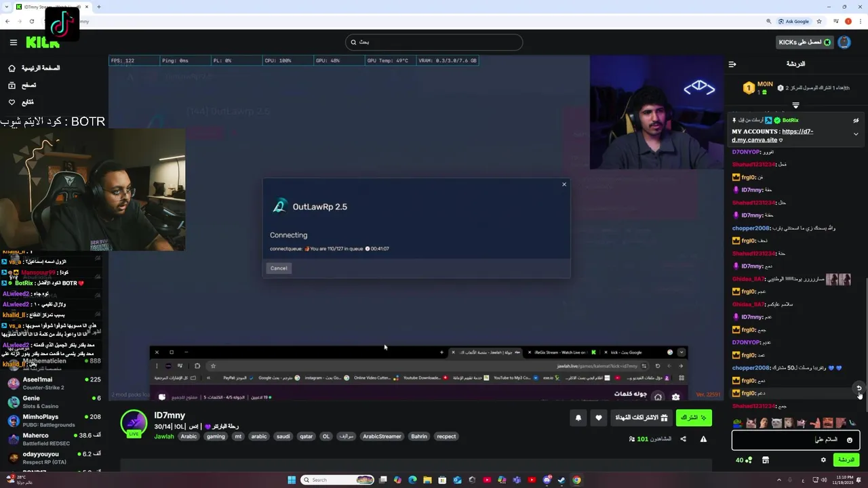Image resolution: width=868 pixels, height=488 pixels.
Task: Follow the channel with heart icon
Action: (598, 418)
